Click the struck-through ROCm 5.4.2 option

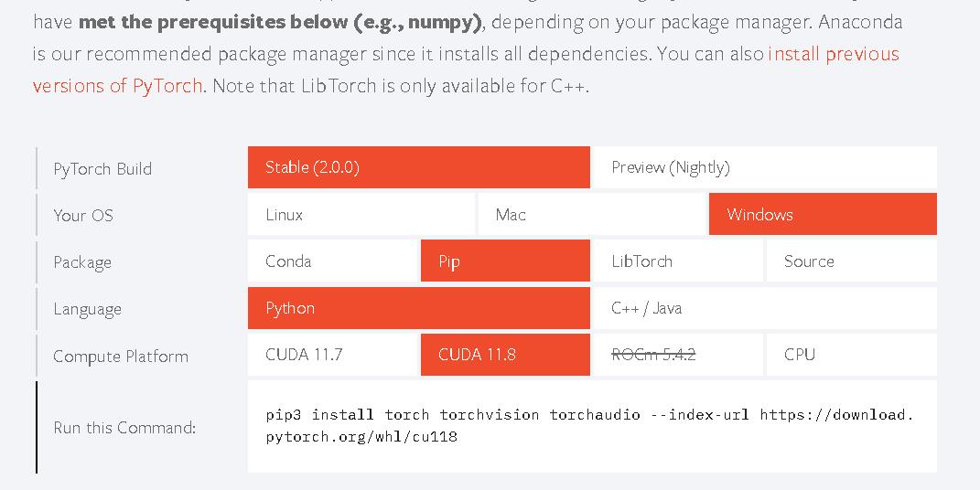678,355
